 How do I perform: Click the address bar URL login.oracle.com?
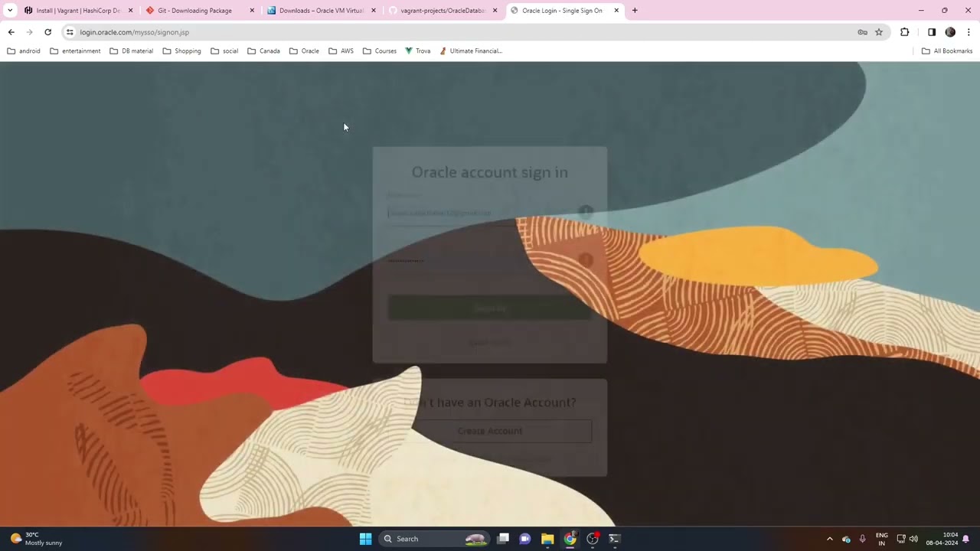[x=135, y=32]
